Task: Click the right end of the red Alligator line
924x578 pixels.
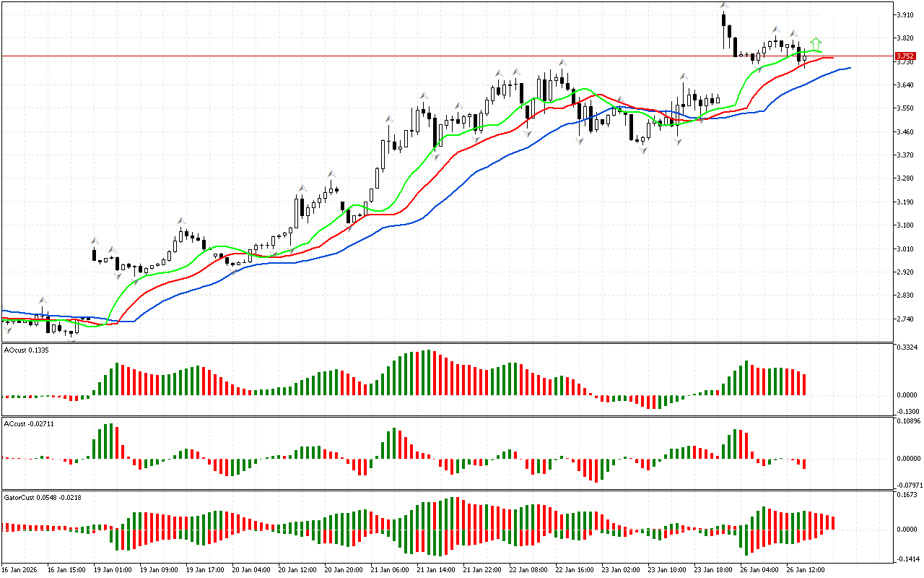Action: [832, 57]
